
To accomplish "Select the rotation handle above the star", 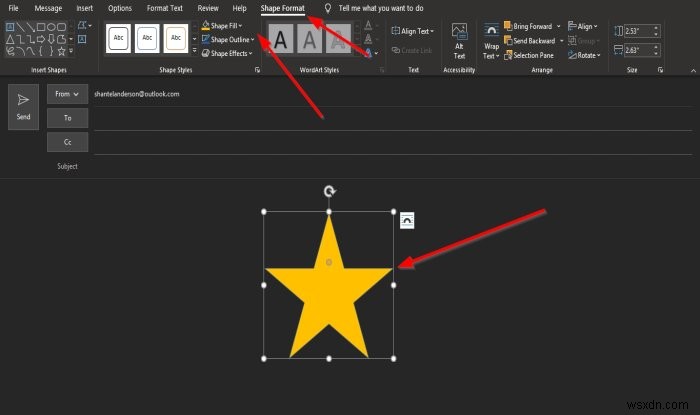I will pos(329,191).
